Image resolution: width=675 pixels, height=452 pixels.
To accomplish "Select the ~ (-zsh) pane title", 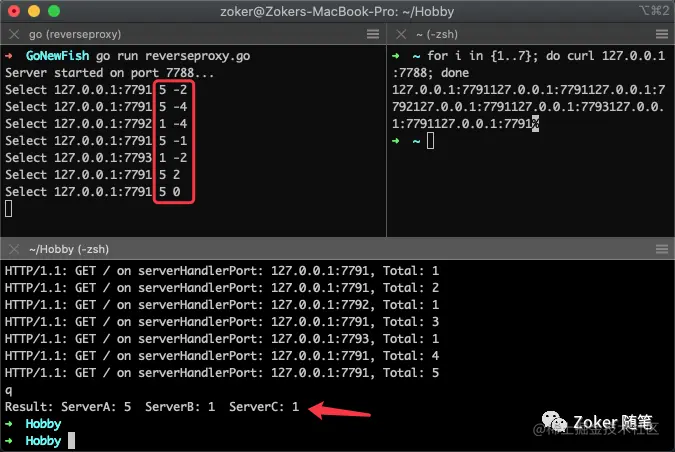I will click(437, 34).
